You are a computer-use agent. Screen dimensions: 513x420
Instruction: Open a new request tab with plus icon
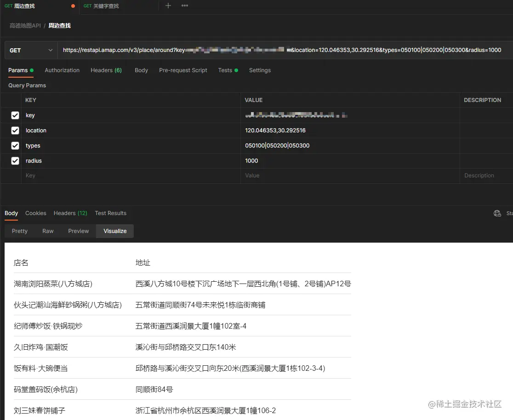(x=168, y=6)
